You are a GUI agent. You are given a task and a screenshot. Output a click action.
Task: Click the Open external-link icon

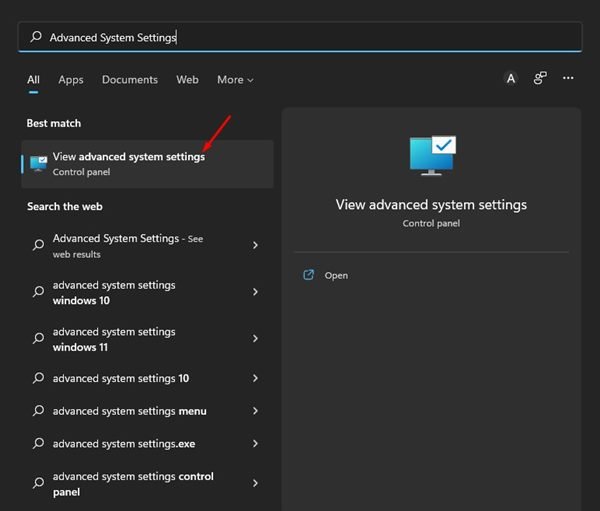[x=309, y=275]
